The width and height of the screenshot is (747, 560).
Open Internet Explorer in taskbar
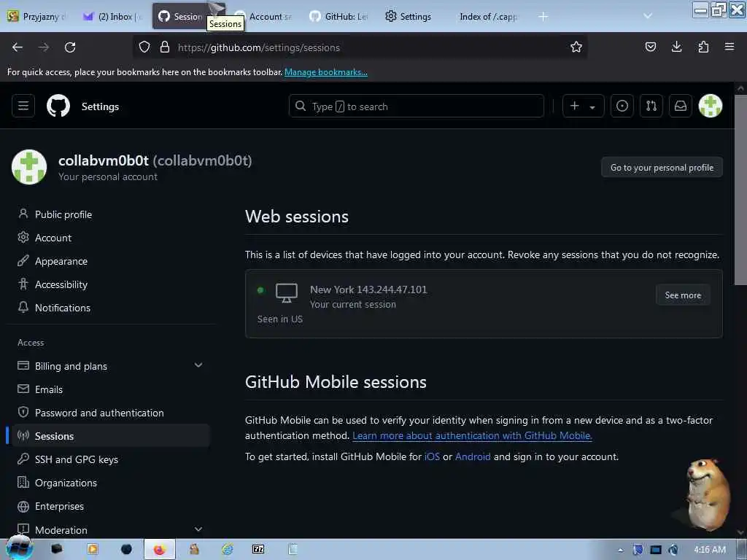click(x=228, y=549)
